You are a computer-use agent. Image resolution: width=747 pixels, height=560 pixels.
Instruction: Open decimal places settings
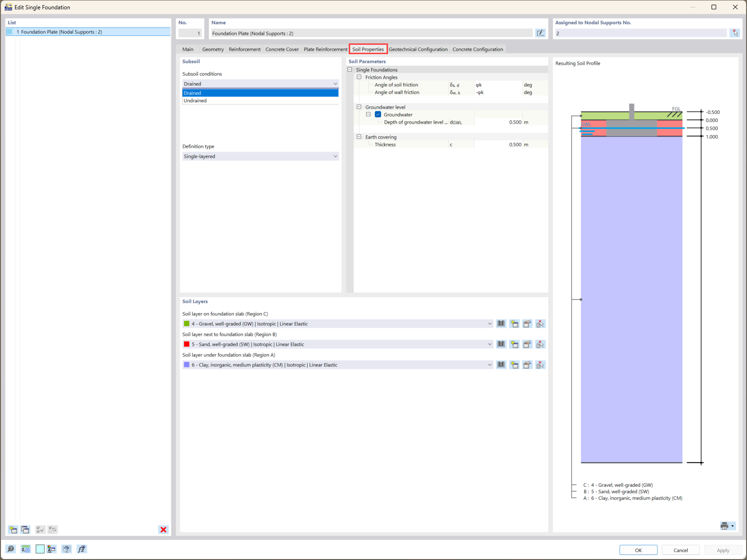click(26, 549)
